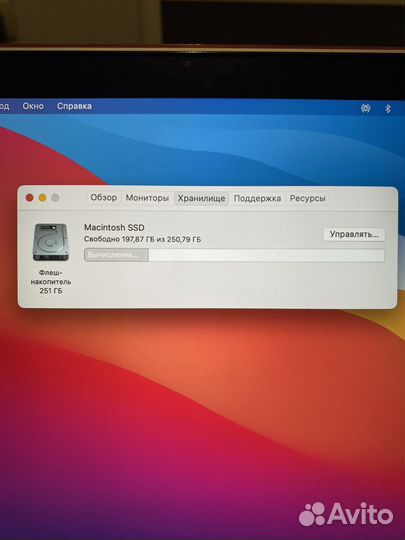Click the Bluetooth icon in menu bar
Image resolution: width=405 pixels, height=540 pixels.
click(388, 109)
